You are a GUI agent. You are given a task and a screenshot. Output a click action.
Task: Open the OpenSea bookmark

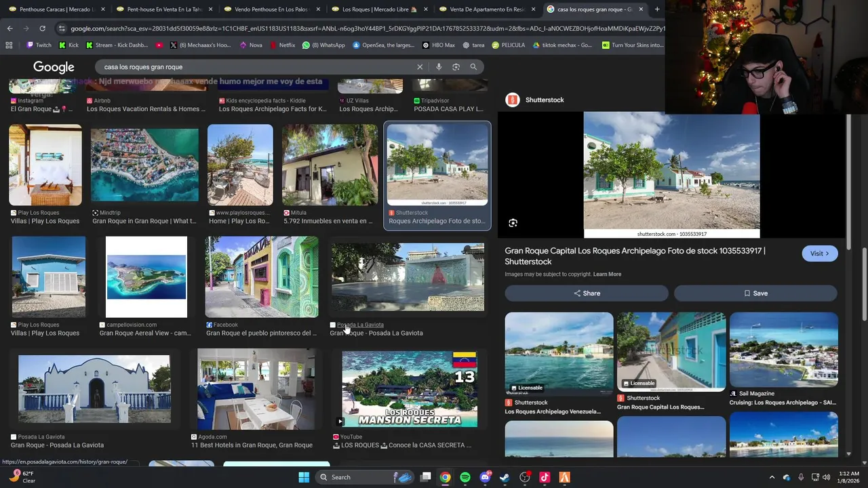tap(383, 45)
